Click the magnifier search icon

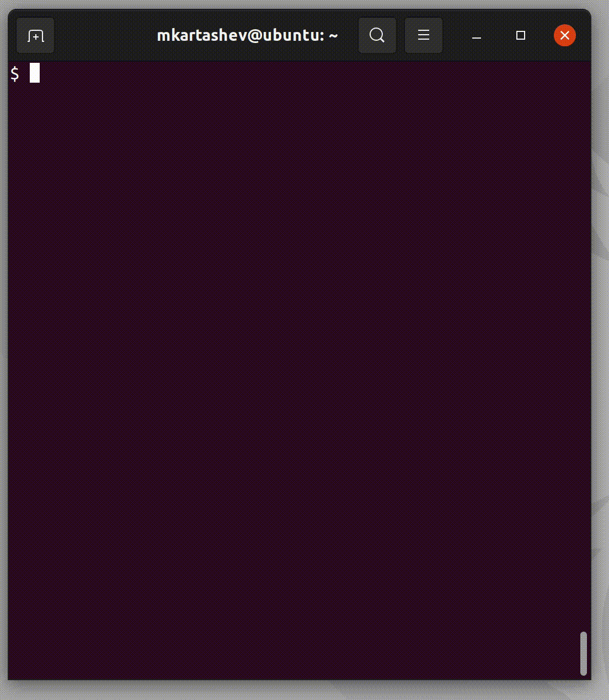tap(377, 36)
